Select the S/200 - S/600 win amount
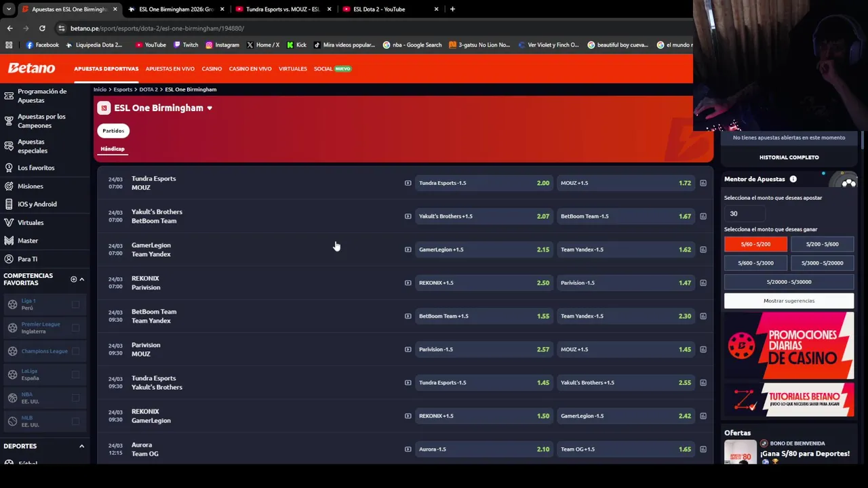The width and height of the screenshot is (868, 488). tap(822, 244)
